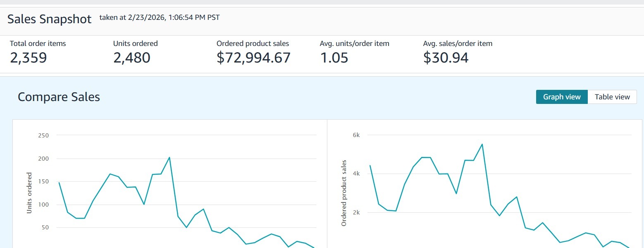Click the 250 tick label on Units chart

click(x=43, y=135)
